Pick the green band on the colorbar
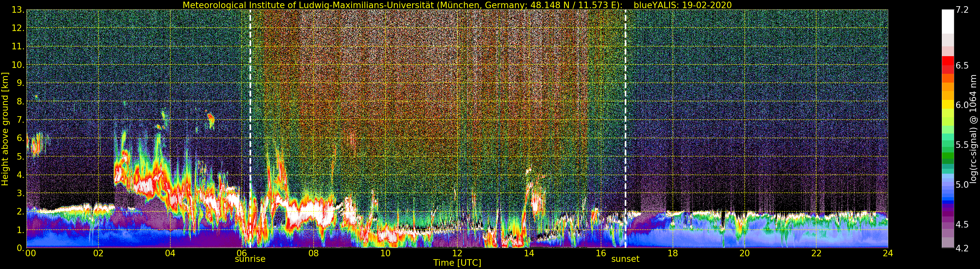This screenshot has width=980, height=269. click(948, 156)
